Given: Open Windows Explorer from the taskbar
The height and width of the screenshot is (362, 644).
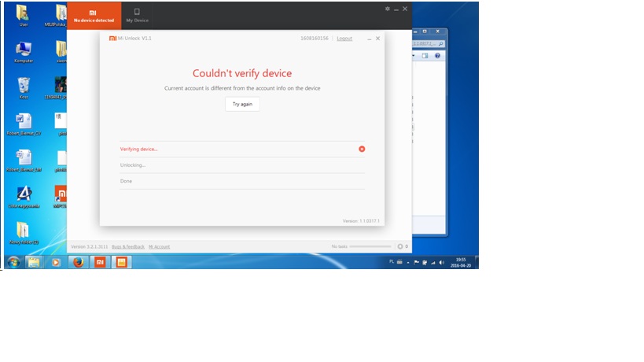Looking at the screenshot, I should click(x=34, y=262).
